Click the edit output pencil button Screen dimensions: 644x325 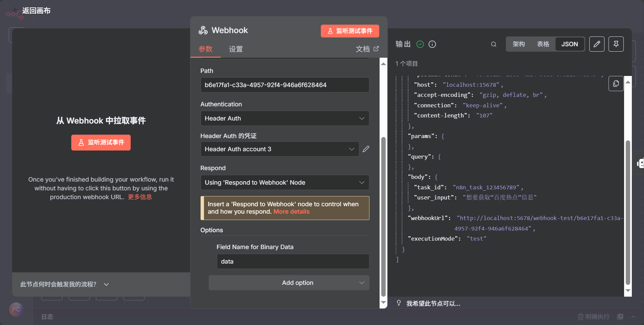tap(597, 44)
